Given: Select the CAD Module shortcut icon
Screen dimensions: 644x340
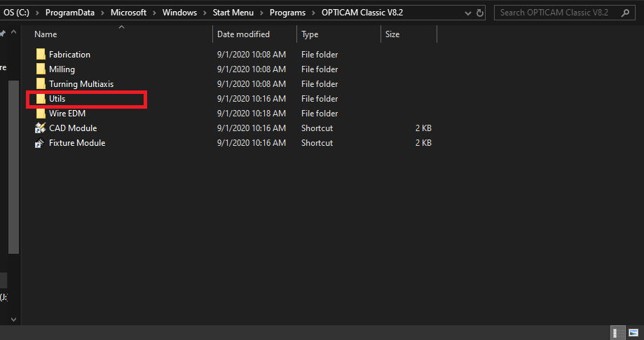Looking at the screenshot, I should click(x=40, y=128).
